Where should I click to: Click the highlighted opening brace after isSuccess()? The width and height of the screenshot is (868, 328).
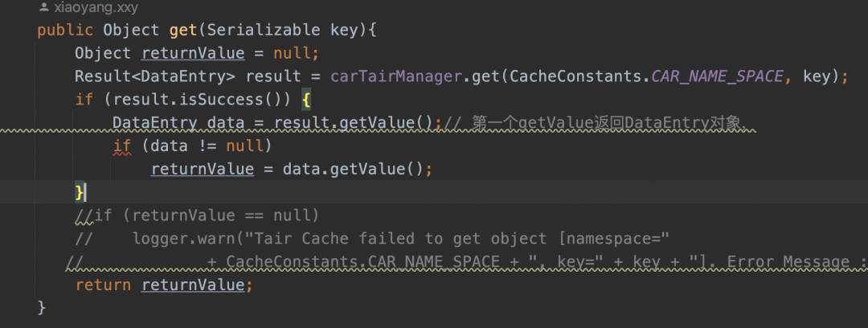coord(306,100)
